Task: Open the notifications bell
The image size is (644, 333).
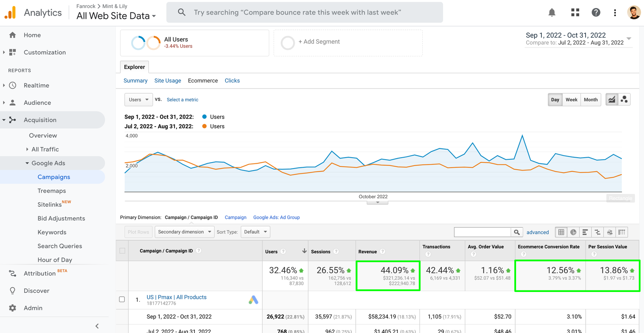Action: tap(552, 12)
